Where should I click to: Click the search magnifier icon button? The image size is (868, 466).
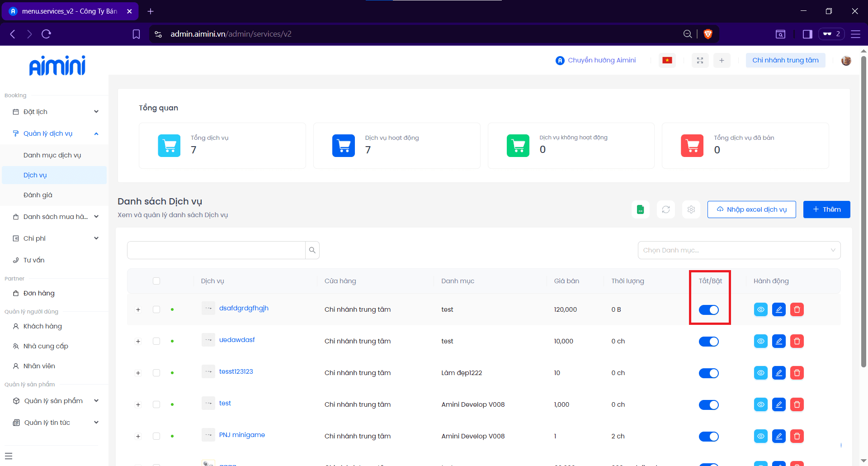coord(312,250)
